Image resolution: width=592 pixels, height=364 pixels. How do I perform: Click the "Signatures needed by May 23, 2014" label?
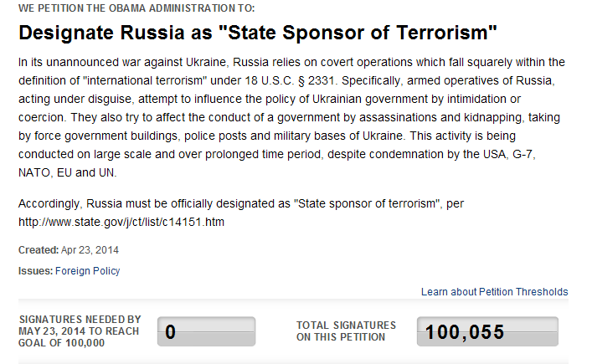tap(80, 331)
